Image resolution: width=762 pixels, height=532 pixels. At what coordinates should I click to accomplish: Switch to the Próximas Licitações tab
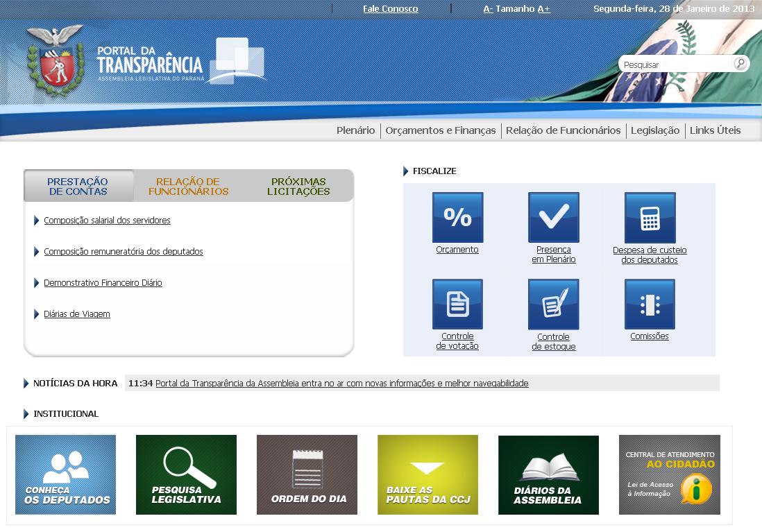pos(298,187)
